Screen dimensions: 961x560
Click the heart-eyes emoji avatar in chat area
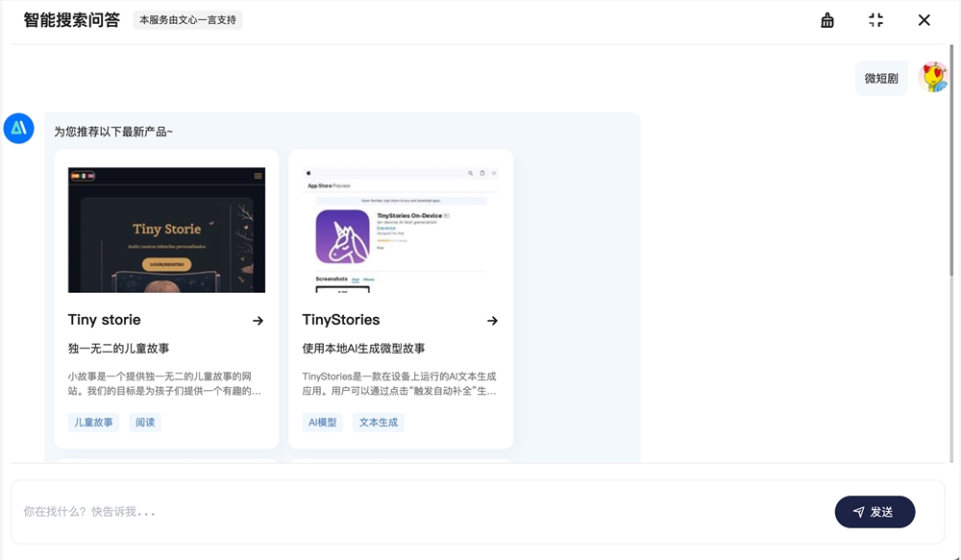934,77
